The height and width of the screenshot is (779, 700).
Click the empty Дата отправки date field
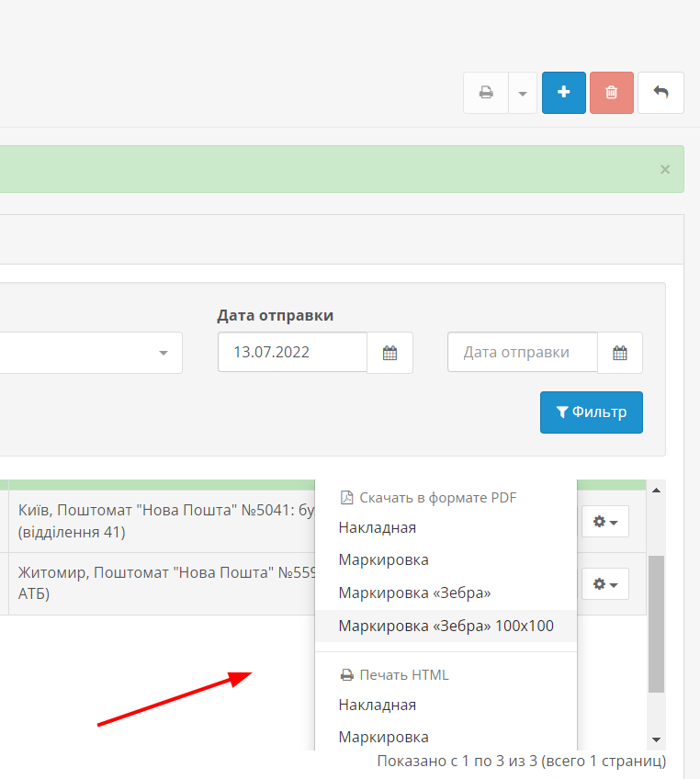coord(522,353)
